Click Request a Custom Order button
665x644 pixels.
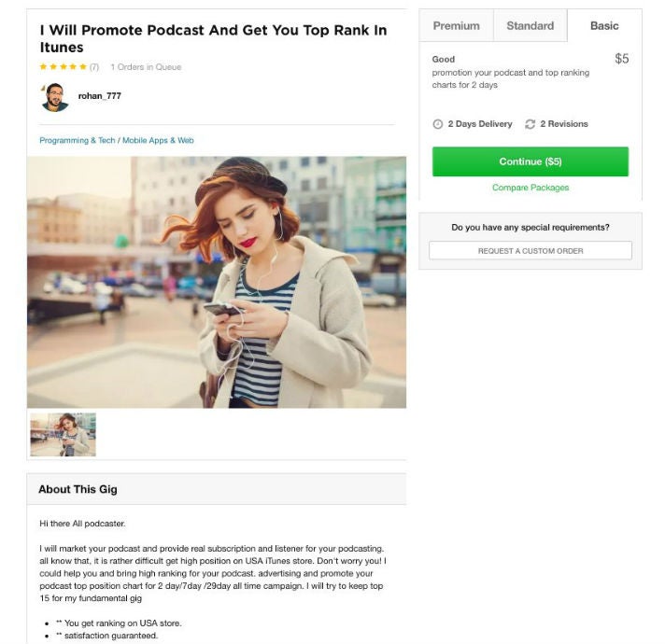[x=531, y=251]
